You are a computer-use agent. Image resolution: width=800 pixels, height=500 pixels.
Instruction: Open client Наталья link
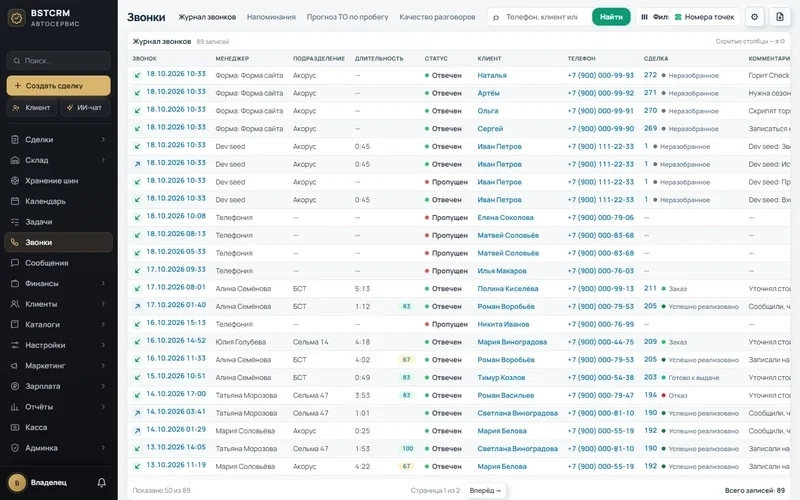coord(492,76)
